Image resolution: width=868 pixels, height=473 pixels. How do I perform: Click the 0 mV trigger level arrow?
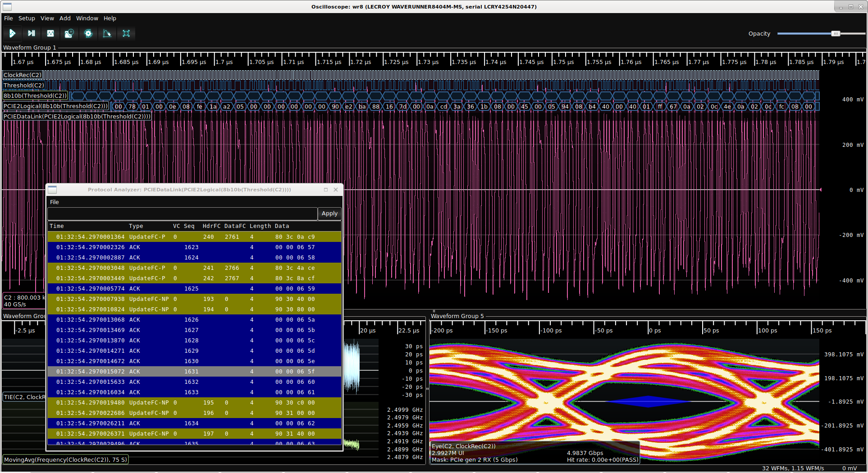coord(820,190)
